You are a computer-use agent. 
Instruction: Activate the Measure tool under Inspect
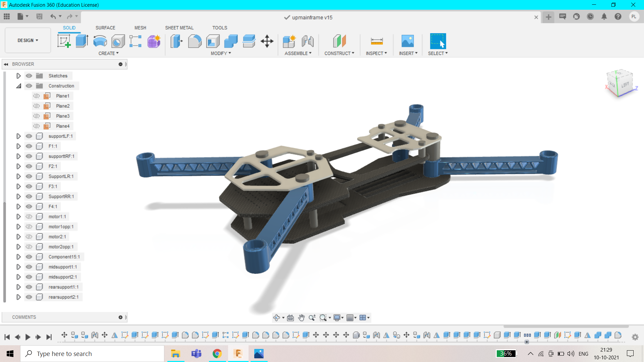tap(376, 41)
